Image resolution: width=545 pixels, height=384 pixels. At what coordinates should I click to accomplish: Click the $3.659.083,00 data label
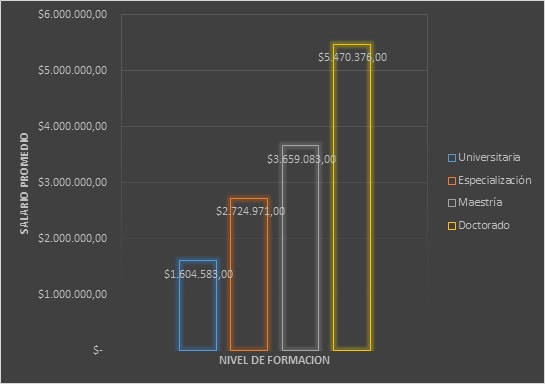pos(301,160)
